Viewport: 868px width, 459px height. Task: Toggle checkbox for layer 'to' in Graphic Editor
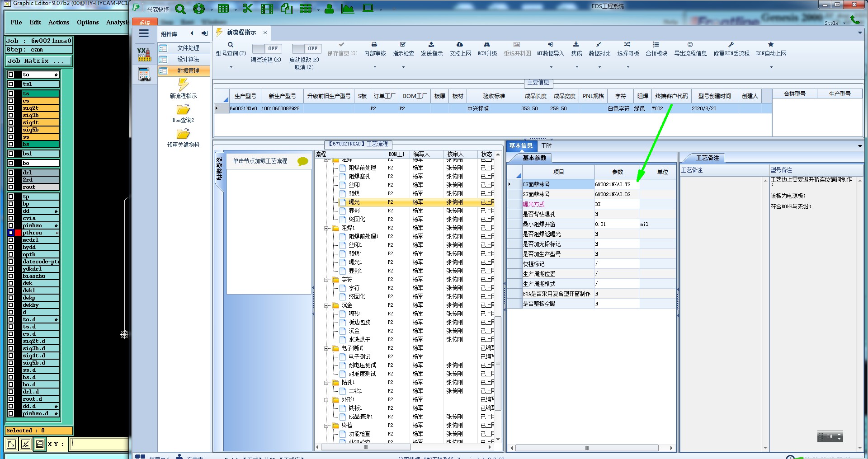[11, 75]
